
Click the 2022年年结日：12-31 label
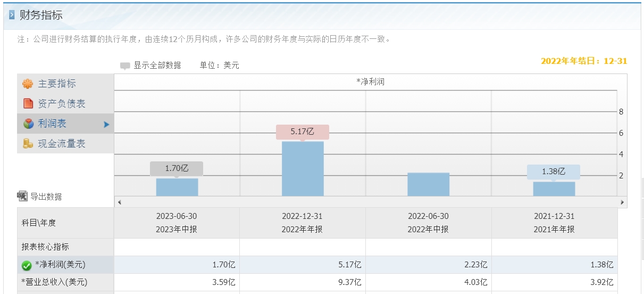pos(584,61)
